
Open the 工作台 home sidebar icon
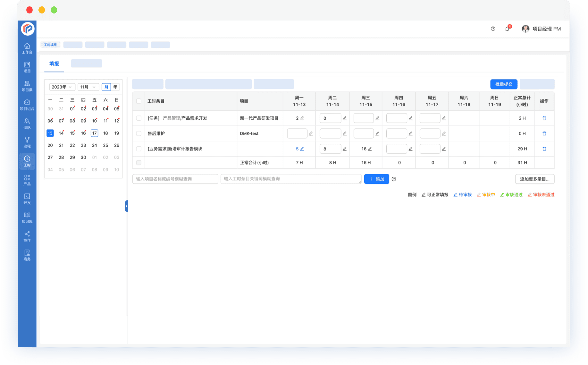27,48
